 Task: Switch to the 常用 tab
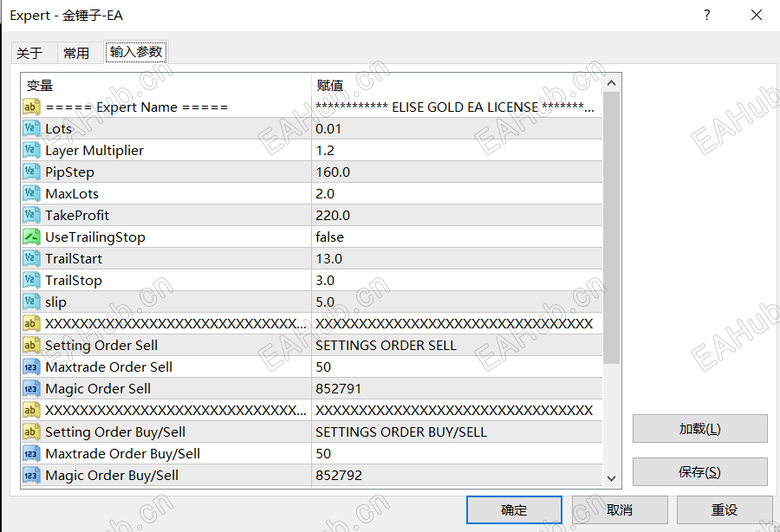(76, 52)
